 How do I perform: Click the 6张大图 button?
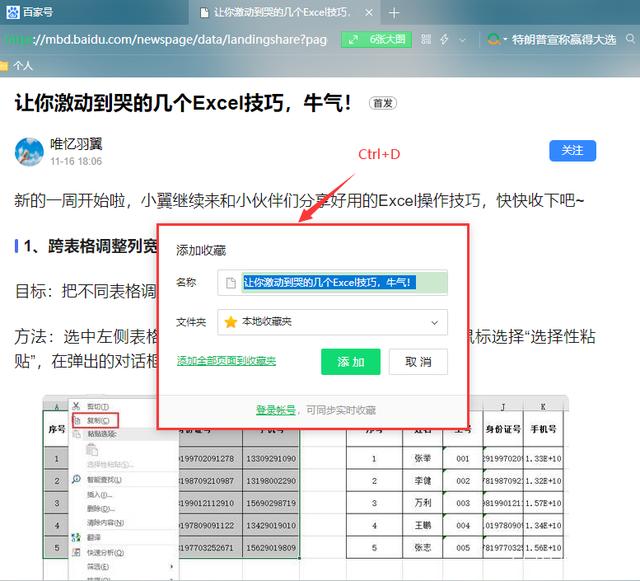click(376, 40)
